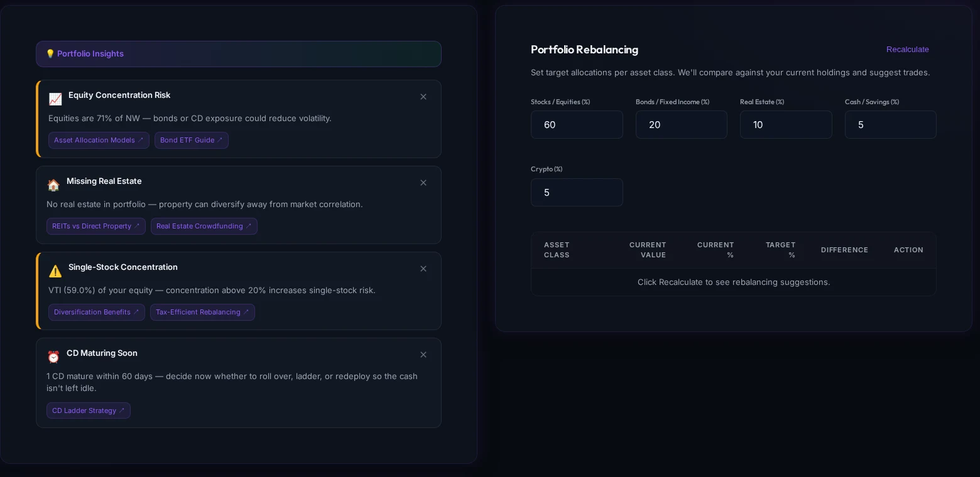Screen dimensions: 980x477
Task: Click the chart icon on Equity Concentration Risk
Action: click(x=55, y=99)
